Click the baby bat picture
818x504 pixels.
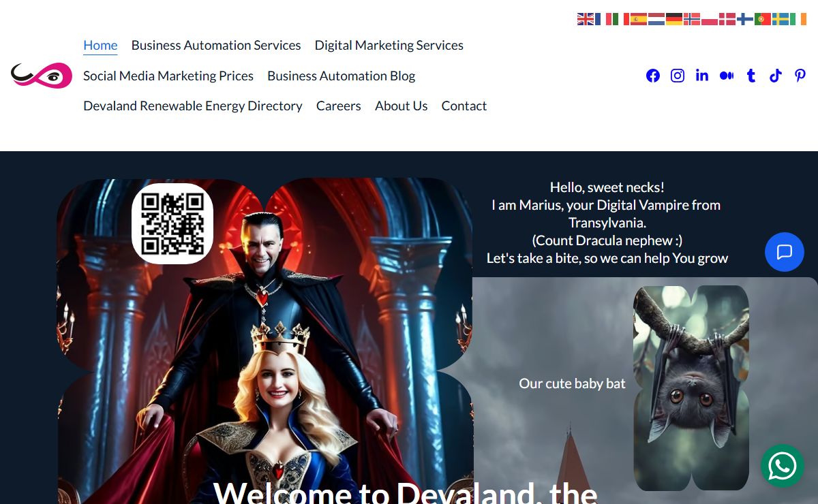click(x=691, y=388)
